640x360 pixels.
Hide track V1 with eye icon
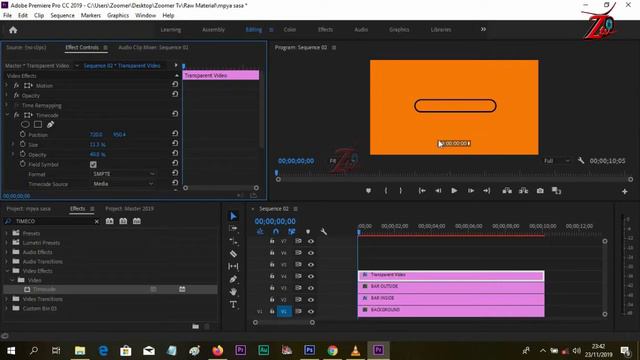[311, 311]
